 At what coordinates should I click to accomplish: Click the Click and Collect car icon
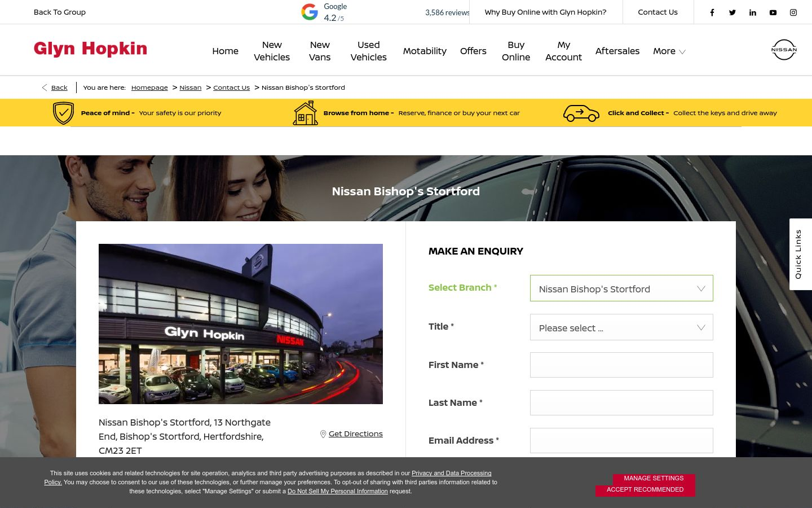point(581,113)
